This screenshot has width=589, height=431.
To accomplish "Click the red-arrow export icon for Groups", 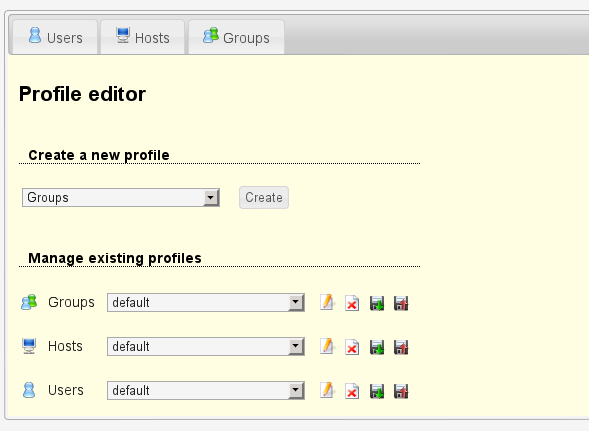I will tap(401, 303).
